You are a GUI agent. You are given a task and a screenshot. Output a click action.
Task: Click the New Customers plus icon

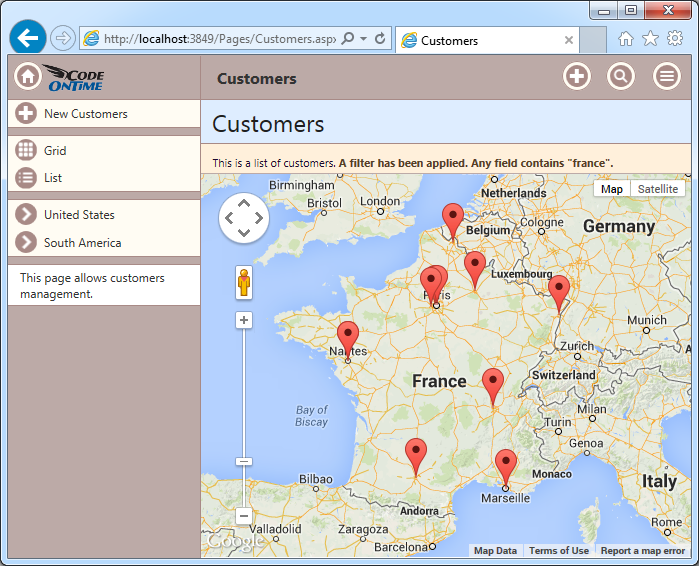click(x=27, y=114)
